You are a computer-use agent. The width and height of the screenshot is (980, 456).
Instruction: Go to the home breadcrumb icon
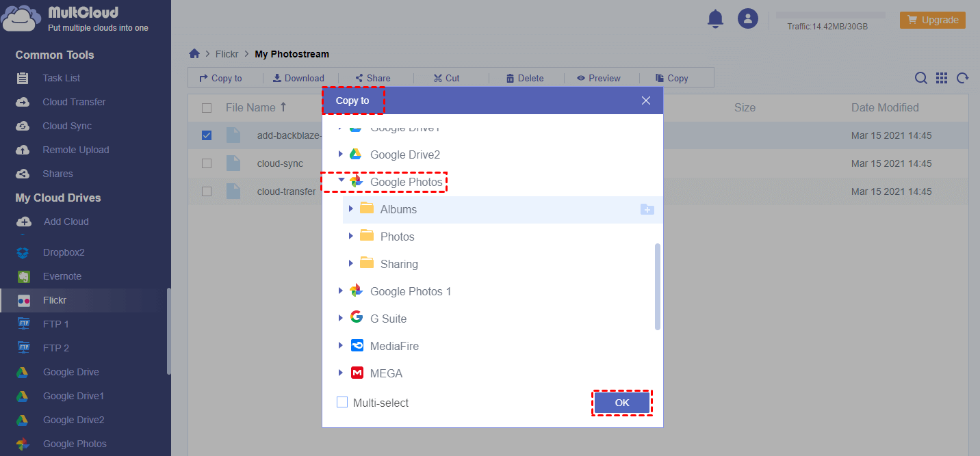[194, 53]
